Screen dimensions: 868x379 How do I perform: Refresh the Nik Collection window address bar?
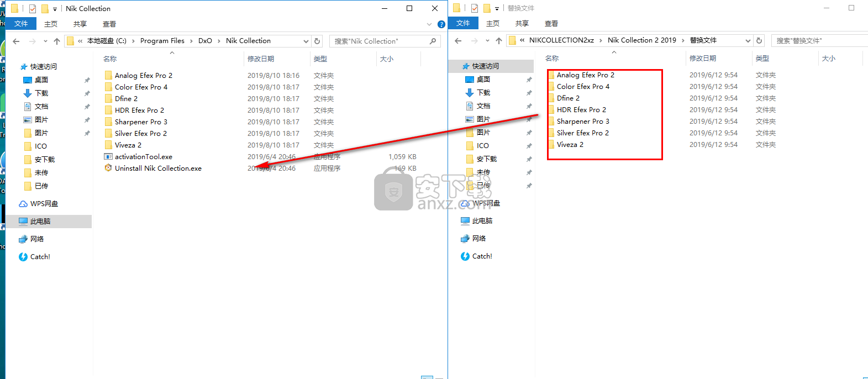coord(317,41)
